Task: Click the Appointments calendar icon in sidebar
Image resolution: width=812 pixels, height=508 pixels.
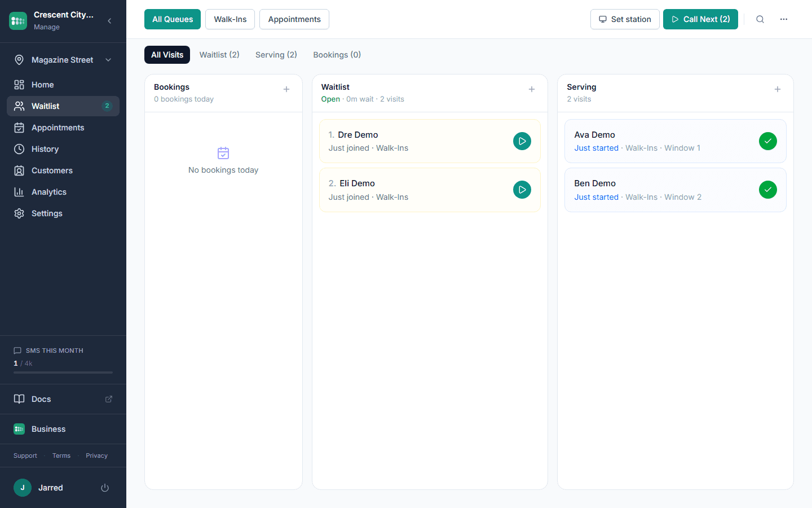Action: point(19,128)
